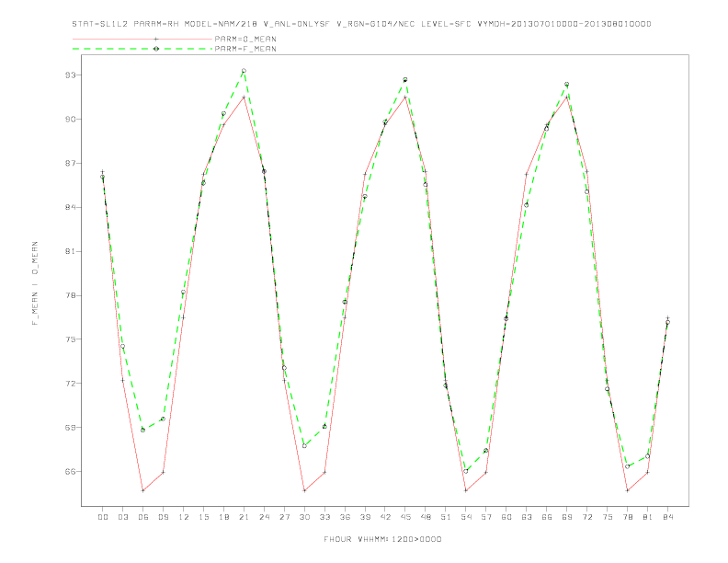This screenshot has height=563, width=728.
Task: Click the 48 forecast hour tick label
Action: click(426, 517)
